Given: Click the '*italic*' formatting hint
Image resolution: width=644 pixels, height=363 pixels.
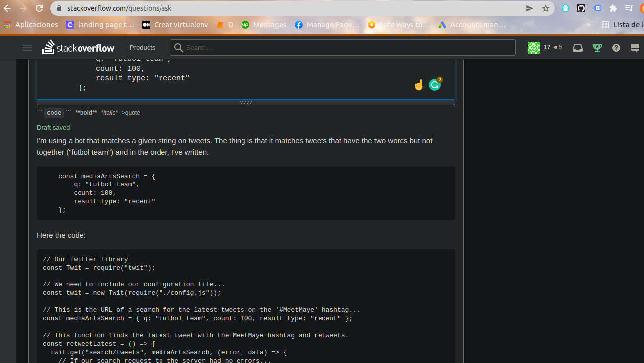Looking at the screenshot, I should click(109, 113).
